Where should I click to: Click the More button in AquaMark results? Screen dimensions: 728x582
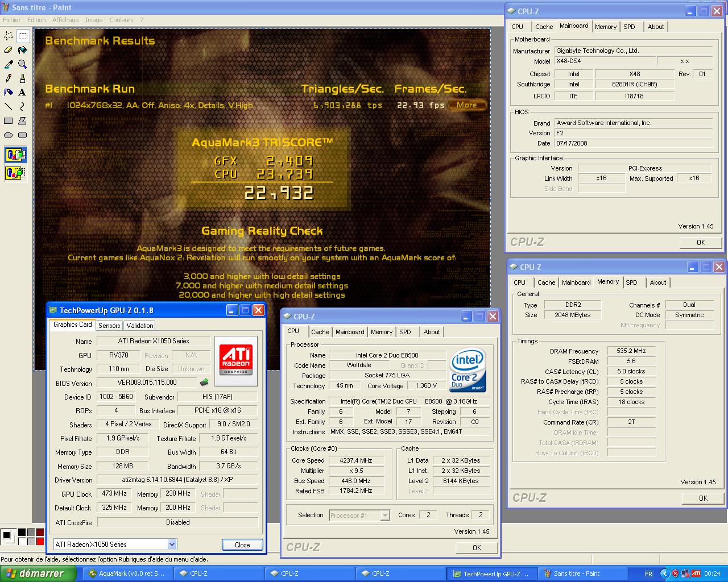pos(466,105)
